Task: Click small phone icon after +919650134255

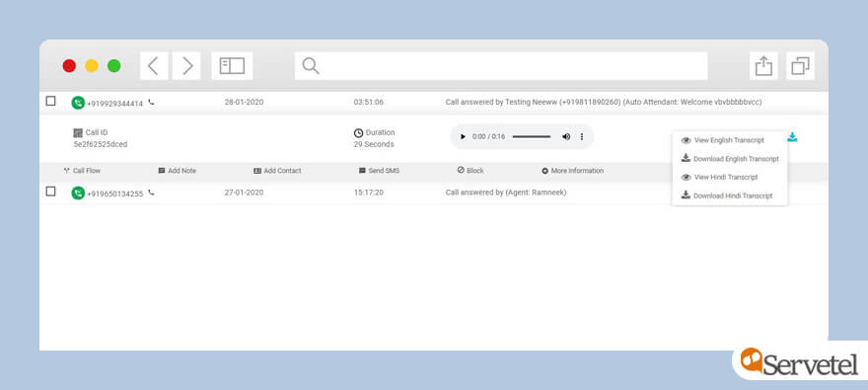Action: click(151, 193)
